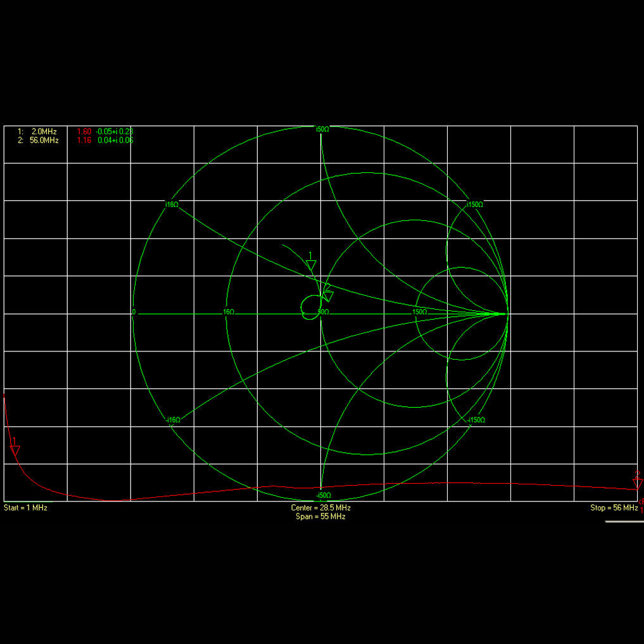Click the Center = 28.5 MHz label
Screen dimensions: 644x644
[320, 508]
